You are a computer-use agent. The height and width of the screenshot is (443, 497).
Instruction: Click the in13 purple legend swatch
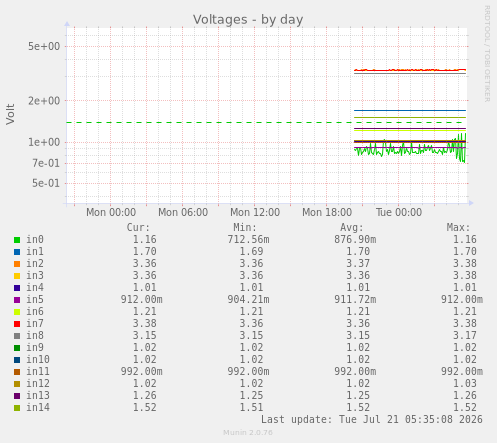[x=17, y=396]
